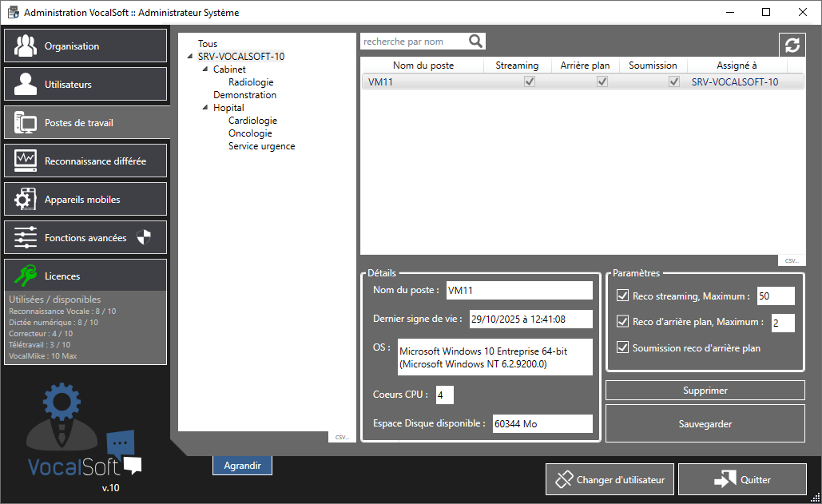Click the Utilisateurs person icon
Viewport: 822px width, 504px height.
coord(26,85)
